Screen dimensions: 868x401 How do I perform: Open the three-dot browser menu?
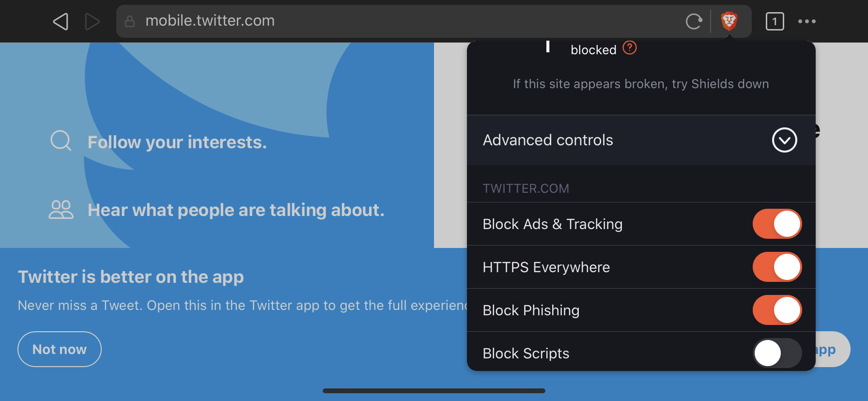coord(806,21)
